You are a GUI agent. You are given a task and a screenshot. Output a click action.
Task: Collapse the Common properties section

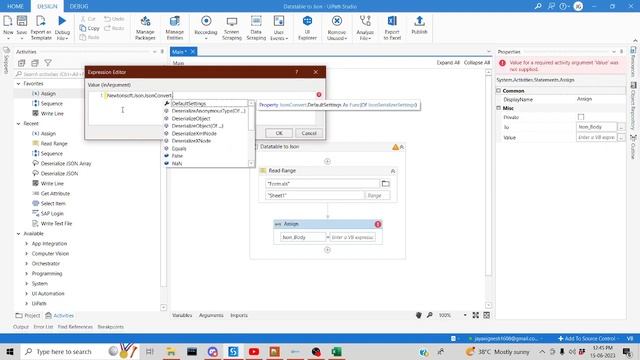499,91
